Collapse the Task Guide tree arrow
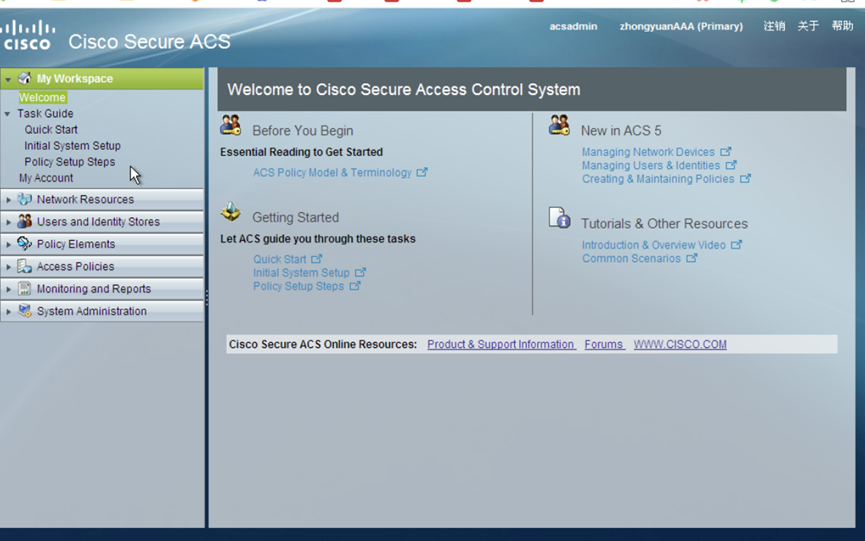 click(x=7, y=114)
